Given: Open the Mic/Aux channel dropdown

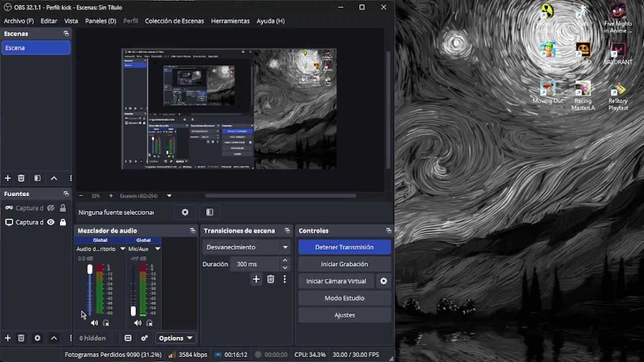Looking at the screenshot, I should tap(157, 249).
